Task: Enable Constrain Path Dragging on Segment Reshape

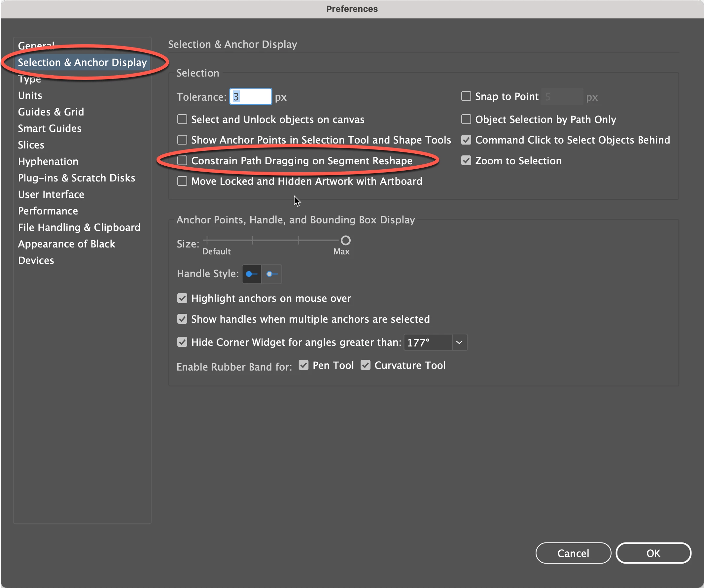Action: click(182, 160)
